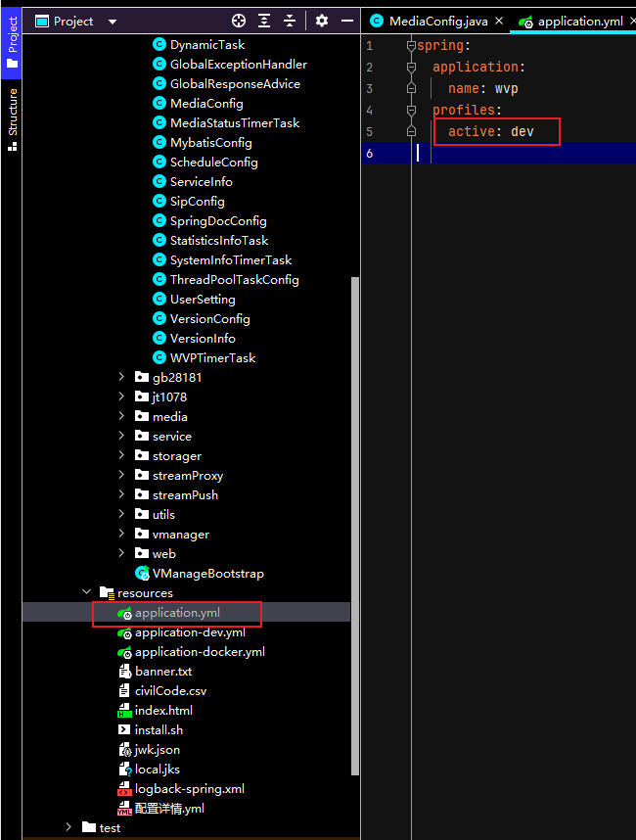The height and width of the screenshot is (840, 636).
Task: Expand the utils package chevron
Action: tap(121, 514)
